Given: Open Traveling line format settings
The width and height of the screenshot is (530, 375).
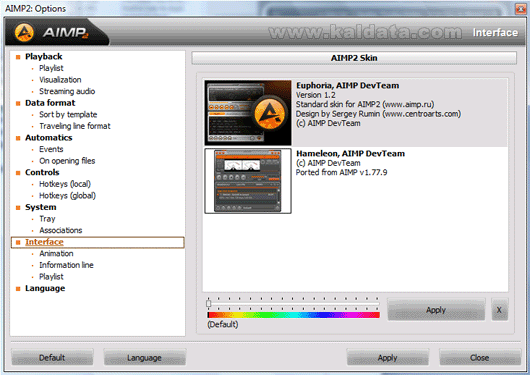Looking at the screenshot, I should click(75, 126).
